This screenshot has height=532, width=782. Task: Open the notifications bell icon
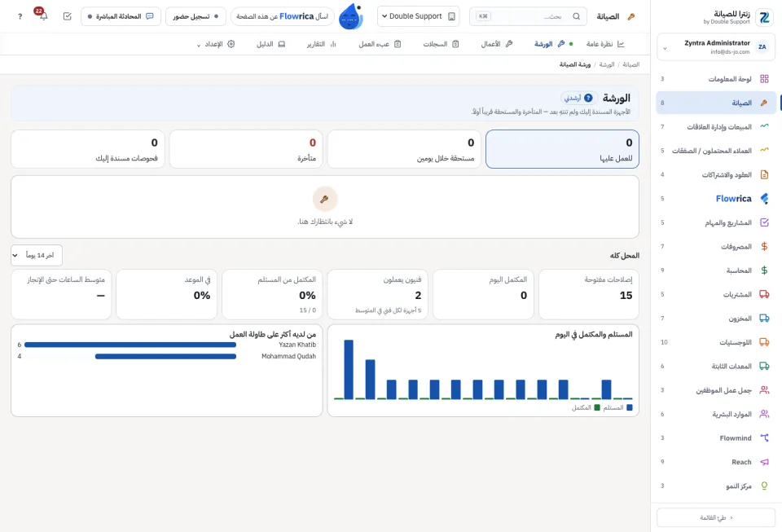coord(43,16)
